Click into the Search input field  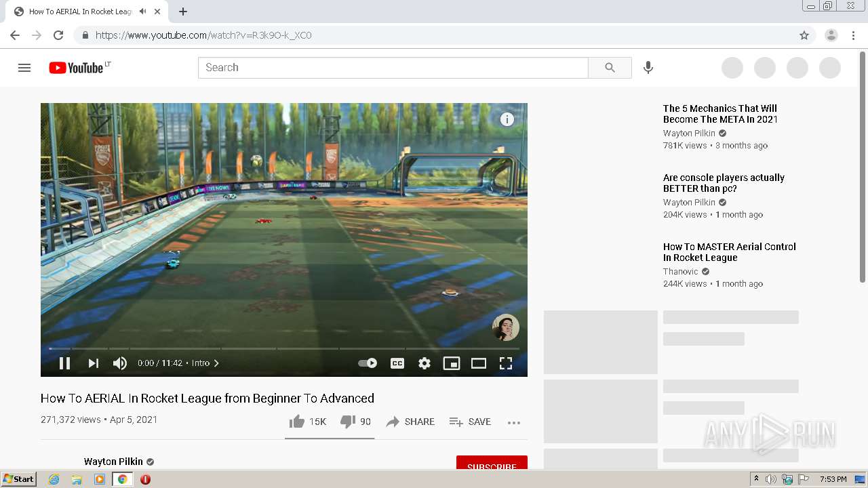(393, 68)
